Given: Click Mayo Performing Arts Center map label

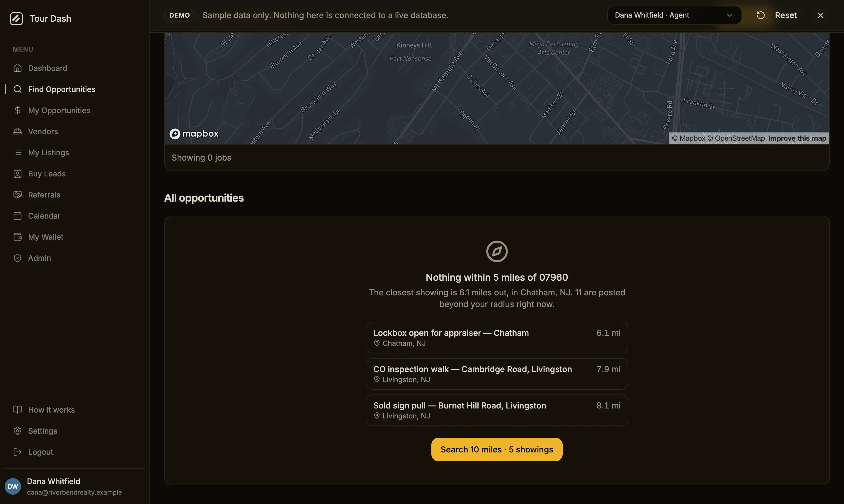Looking at the screenshot, I should coord(554,48).
